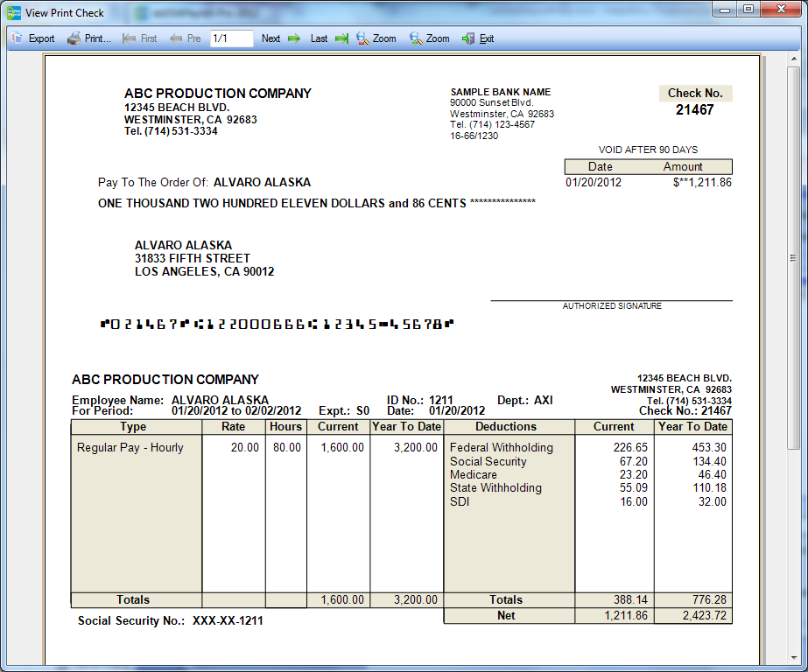This screenshot has height=672, width=808.
Task: Maximize the View Print Check window
Action: click(x=748, y=10)
